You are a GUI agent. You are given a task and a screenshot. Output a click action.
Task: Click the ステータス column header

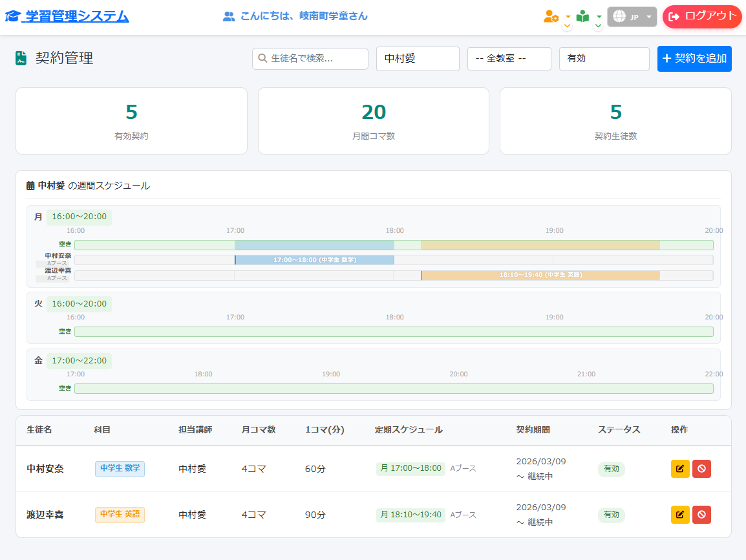click(x=619, y=430)
